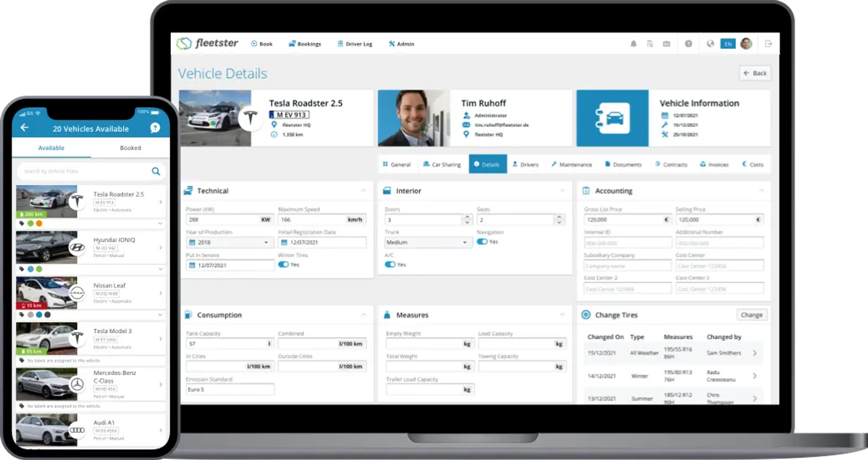Click the blue label dot under Hyundai IONIQ
868x460 pixels.
pyautogui.click(x=31, y=269)
